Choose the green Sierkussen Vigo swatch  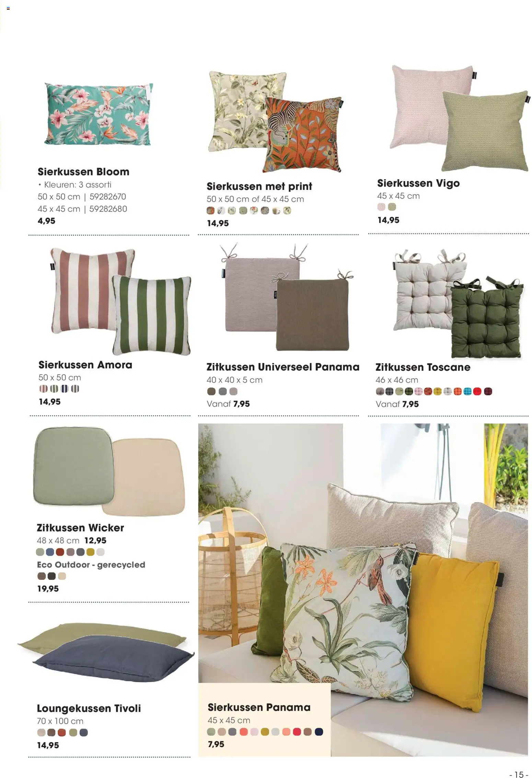[x=392, y=207]
